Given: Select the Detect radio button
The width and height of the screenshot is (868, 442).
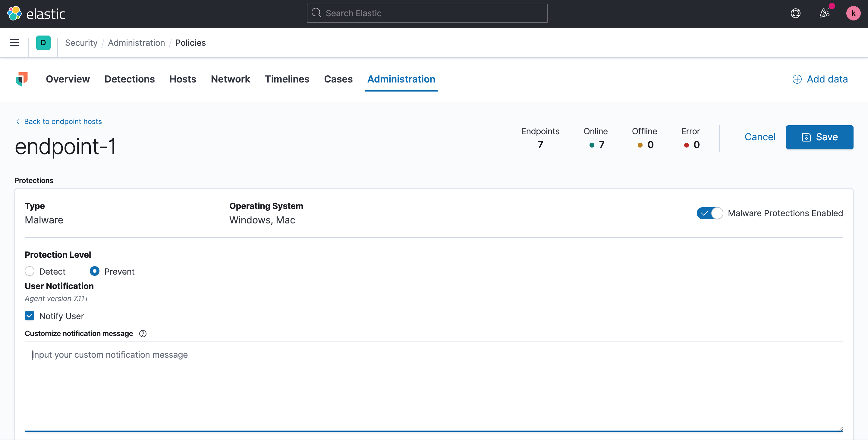Looking at the screenshot, I should [30, 271].
